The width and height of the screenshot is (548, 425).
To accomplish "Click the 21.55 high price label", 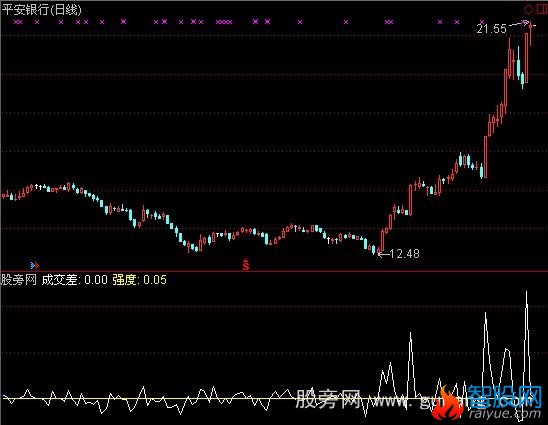I will 491,29.
